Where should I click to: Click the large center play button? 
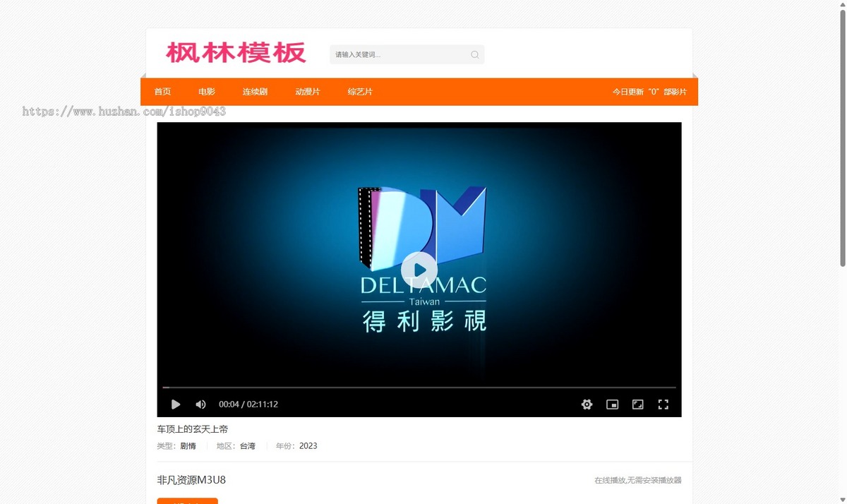coord(419,270)
